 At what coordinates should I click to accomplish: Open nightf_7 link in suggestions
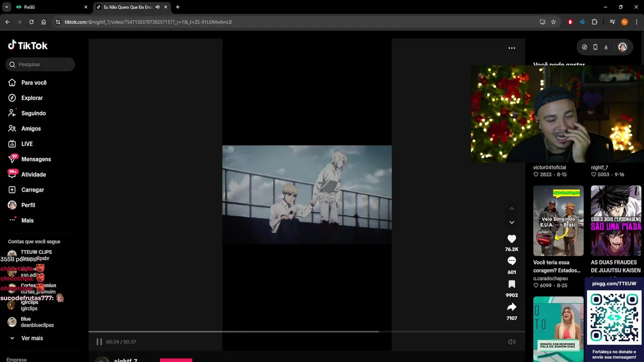[x=599, y=167]
